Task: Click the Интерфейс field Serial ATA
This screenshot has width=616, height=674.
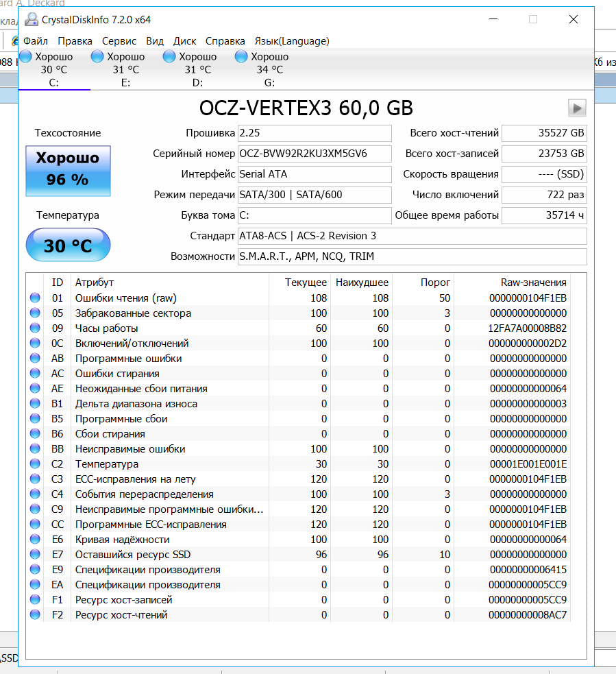Action: pyautogui.click(x=315, y=174)
